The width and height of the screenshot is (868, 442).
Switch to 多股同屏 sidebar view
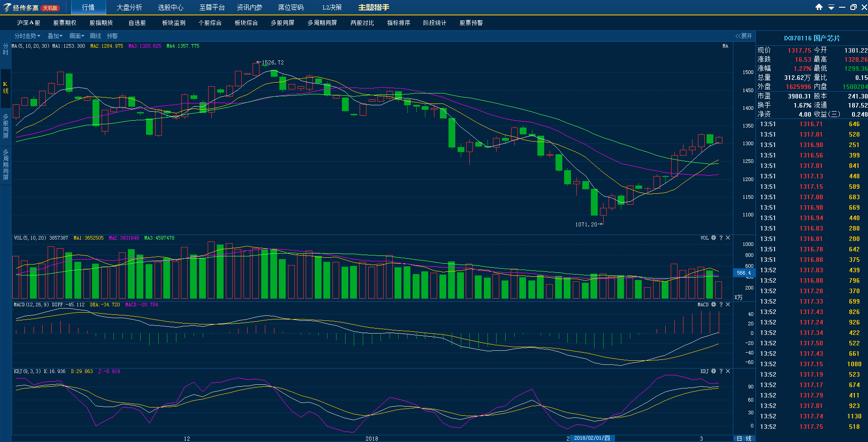click(x=5, y=126)
